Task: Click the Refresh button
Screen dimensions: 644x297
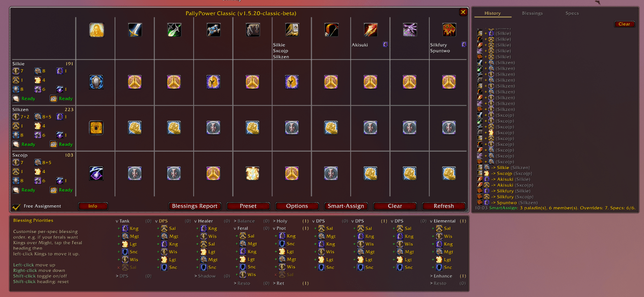Action: [444, 206]
